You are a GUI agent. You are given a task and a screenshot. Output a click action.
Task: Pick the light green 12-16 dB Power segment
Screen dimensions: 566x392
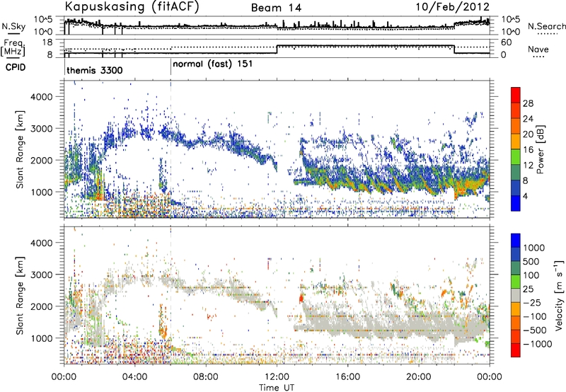pyautogui.click(x=516, y=157)
